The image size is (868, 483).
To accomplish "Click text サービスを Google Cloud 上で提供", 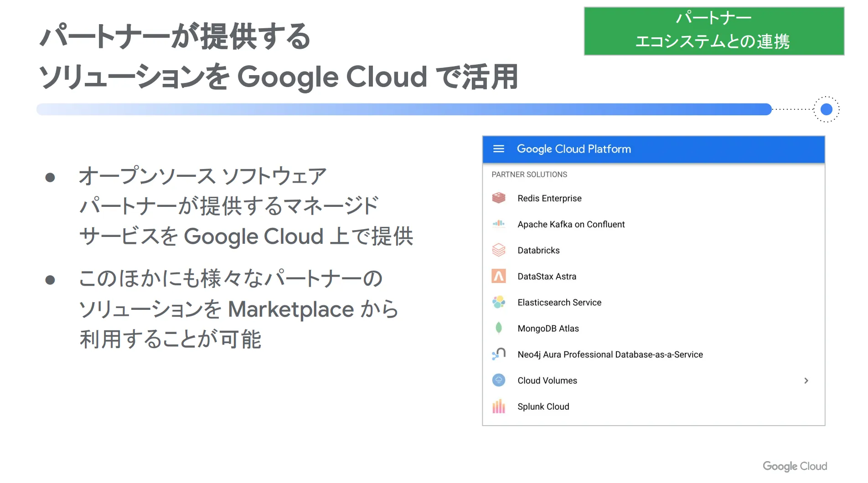I will coord(246,236).
